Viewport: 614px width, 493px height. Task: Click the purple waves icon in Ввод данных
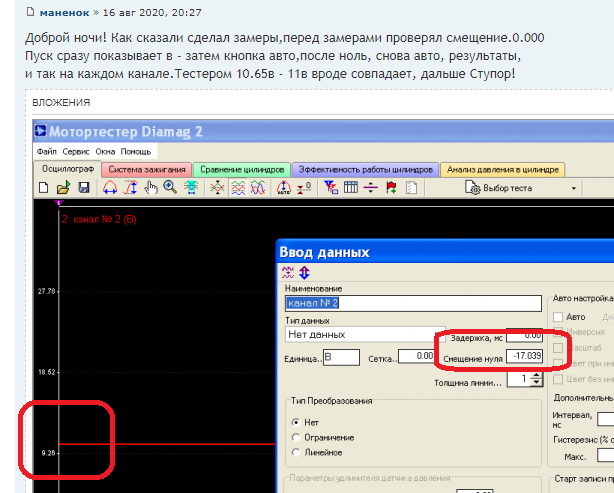click(x=288, y=272)
